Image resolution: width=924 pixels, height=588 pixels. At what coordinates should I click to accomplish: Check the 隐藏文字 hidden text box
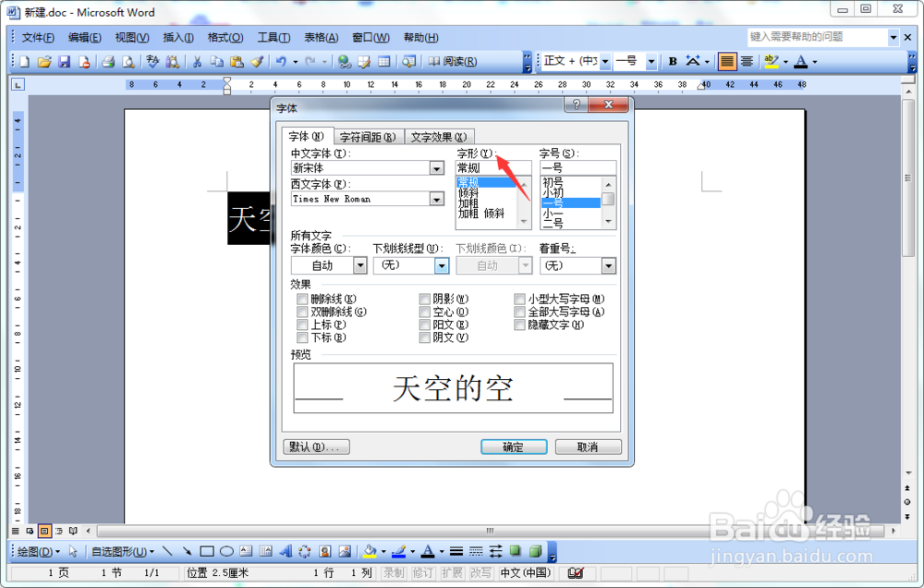(x=519, y=325)
